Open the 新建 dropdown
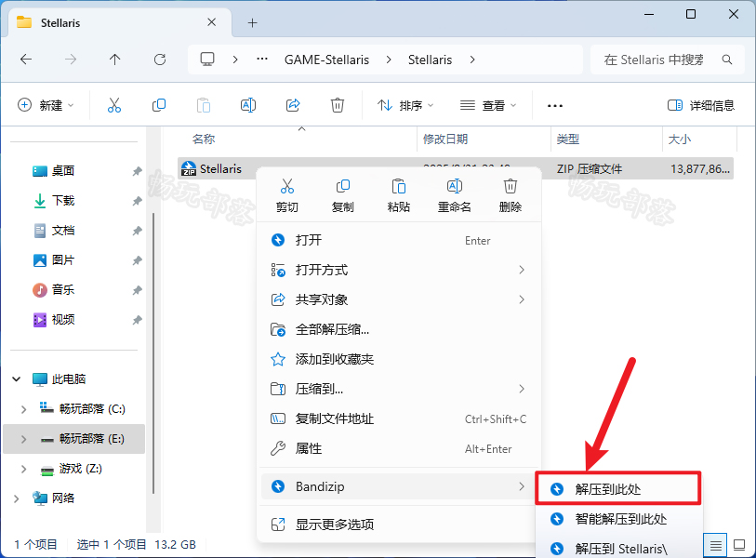Screen dimensions: 756x558 pyautogui.click(x=46, y=105)
